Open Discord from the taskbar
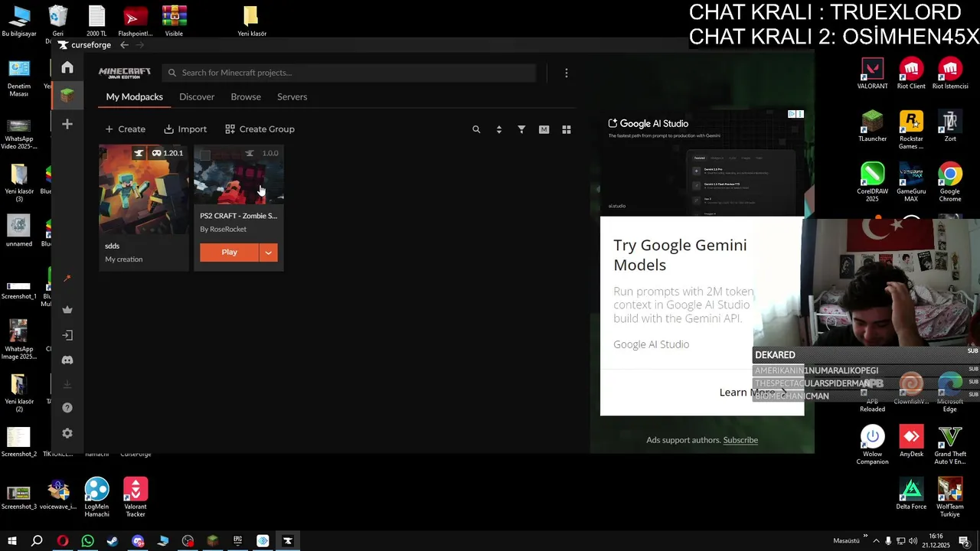980x551 pixels. [138, 541]
